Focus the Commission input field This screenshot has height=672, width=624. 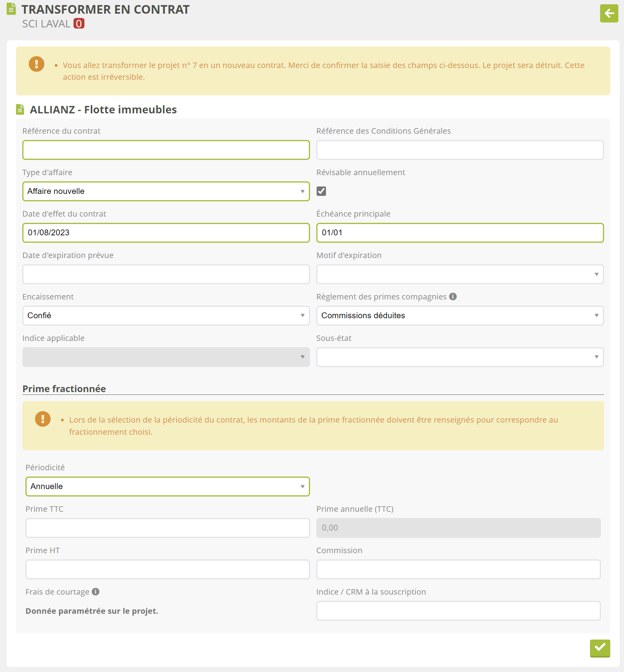458,570
